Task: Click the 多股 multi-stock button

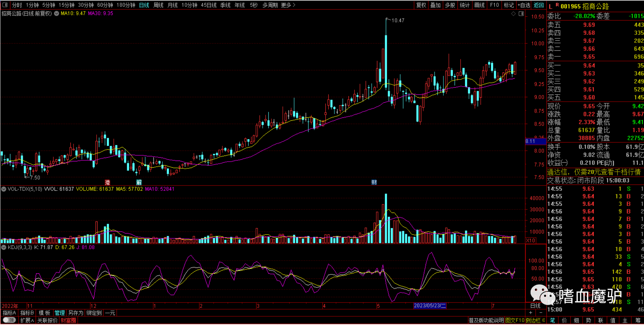Action: click(450, 5)
